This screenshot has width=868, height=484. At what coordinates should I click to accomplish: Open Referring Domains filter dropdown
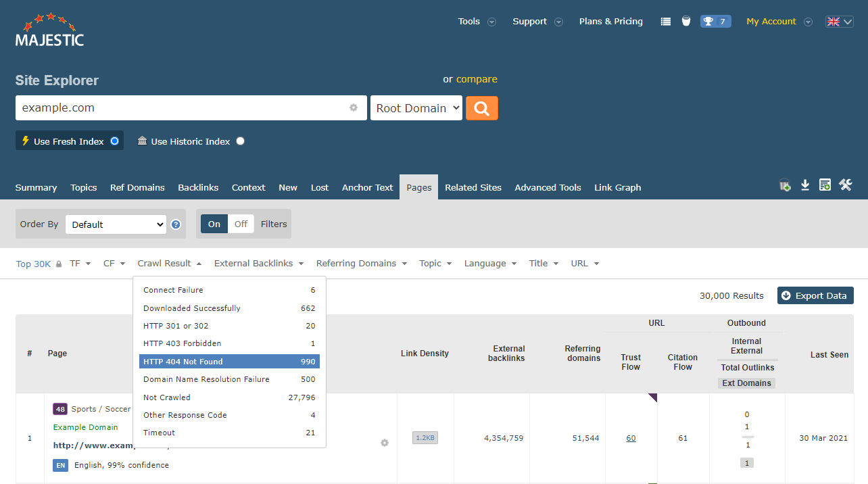click(x=362, y=264)
